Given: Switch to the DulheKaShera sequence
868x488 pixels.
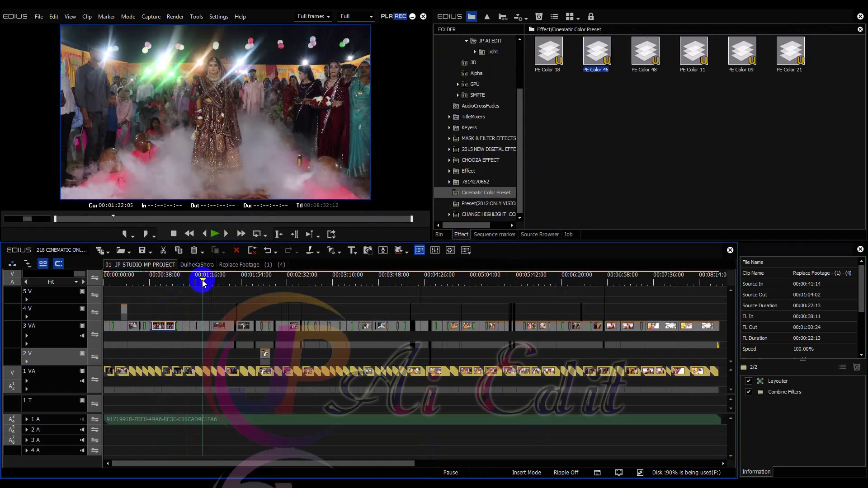Looking at the screenshot, I should (197, 264).
